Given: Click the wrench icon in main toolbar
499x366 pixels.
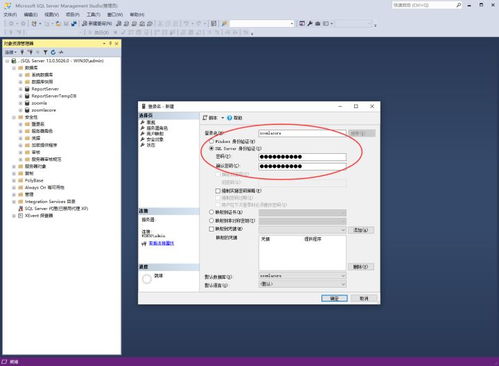Looking at the screenshot, I should click(310, 24).
